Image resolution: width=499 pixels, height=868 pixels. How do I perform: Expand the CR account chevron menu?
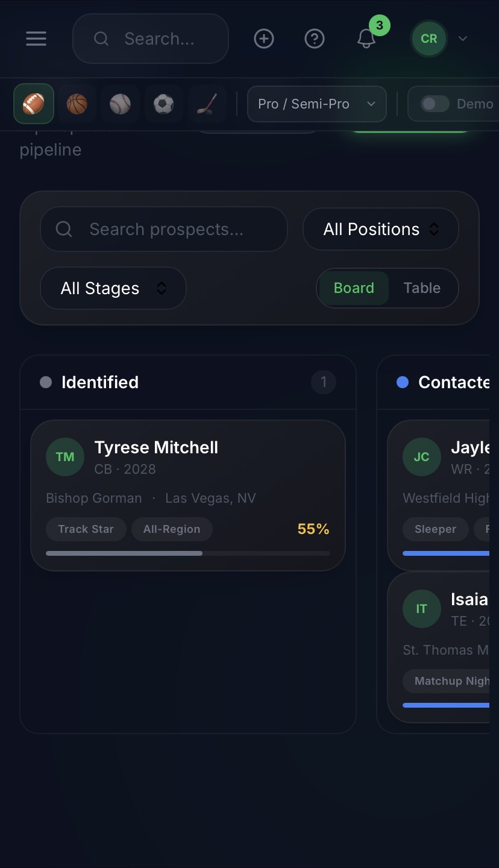point(462,39)
